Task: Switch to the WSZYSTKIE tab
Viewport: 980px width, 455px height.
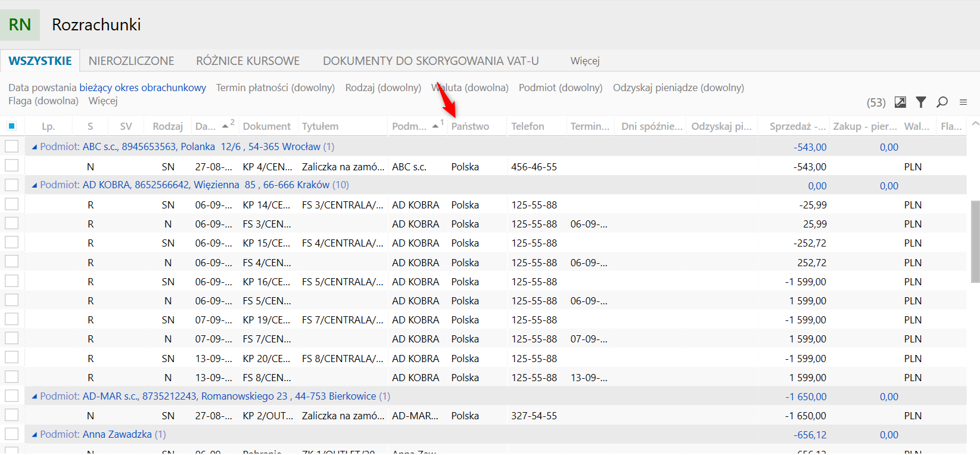Action: click(x=40, y=61)
